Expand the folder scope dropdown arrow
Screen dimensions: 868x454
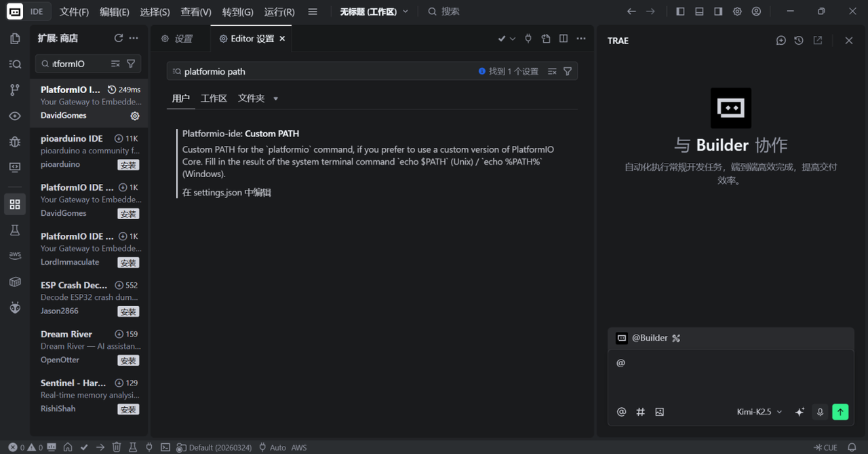(x=275, y=98)
